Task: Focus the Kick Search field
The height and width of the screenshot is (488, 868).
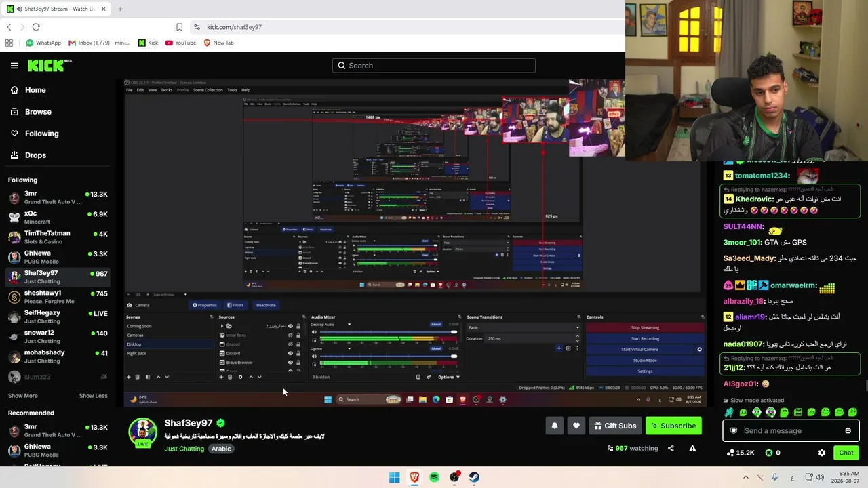Action: 434,66
